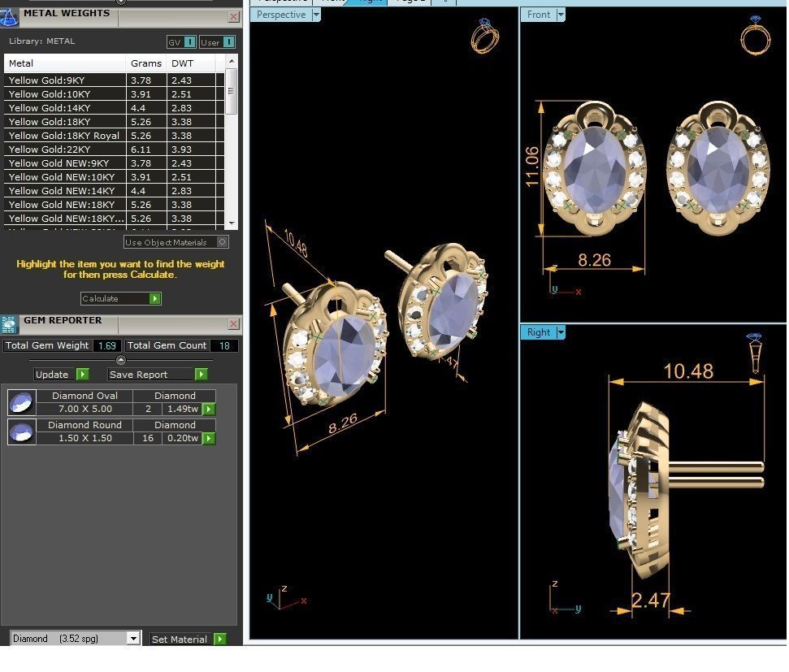Click the ring side-view icon in Right viewport

pyautogui.click(x=754, y=353)
